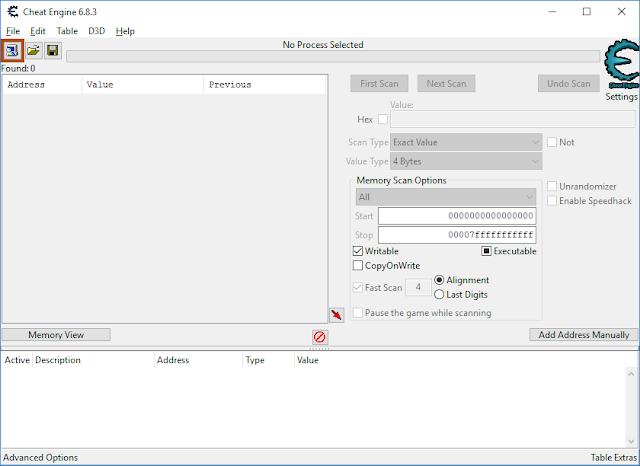Open the Table menu
Viewport: 640px width, 466px height.
click(67, 31)
